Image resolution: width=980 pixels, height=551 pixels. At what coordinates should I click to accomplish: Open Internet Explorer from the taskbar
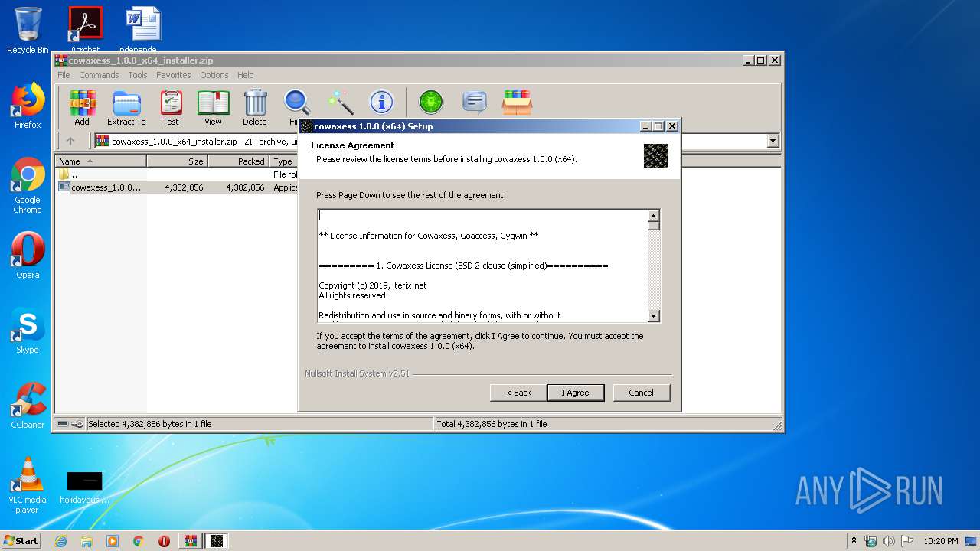tap(60, 541)
